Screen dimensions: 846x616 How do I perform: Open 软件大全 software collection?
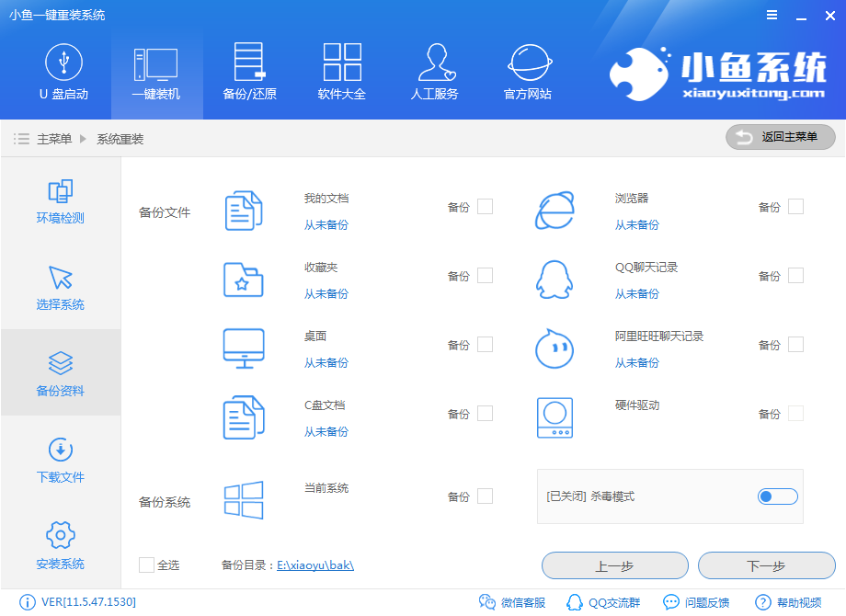(x=342, y=73)
